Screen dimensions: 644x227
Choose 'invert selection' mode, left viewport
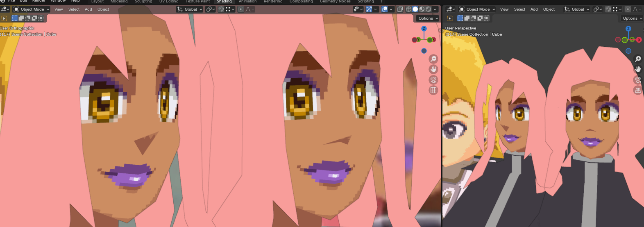(x=34, y=18)
